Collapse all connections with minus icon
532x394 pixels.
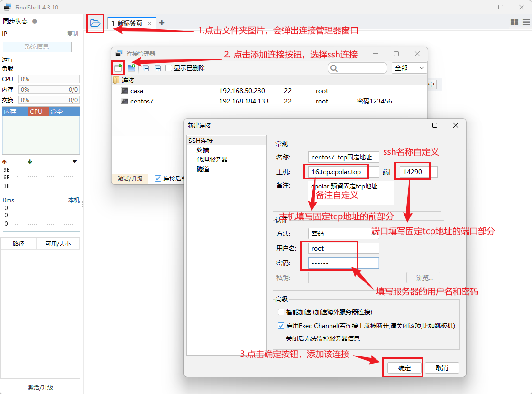pyautogui.click(x=146, y=68)
